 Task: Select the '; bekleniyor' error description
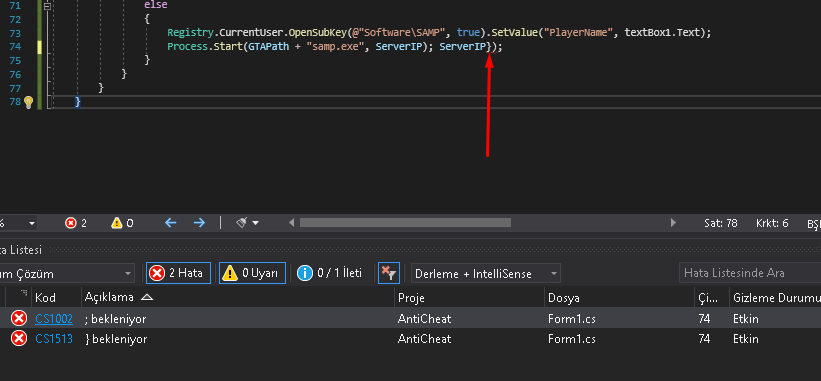(x=115, y=319)
